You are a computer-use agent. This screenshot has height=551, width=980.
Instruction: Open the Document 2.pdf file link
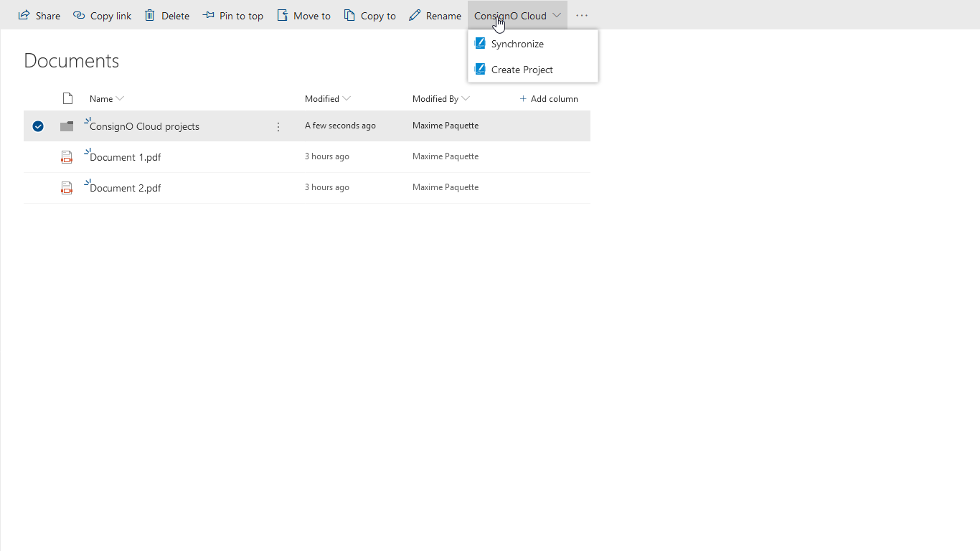pos(125,188)
